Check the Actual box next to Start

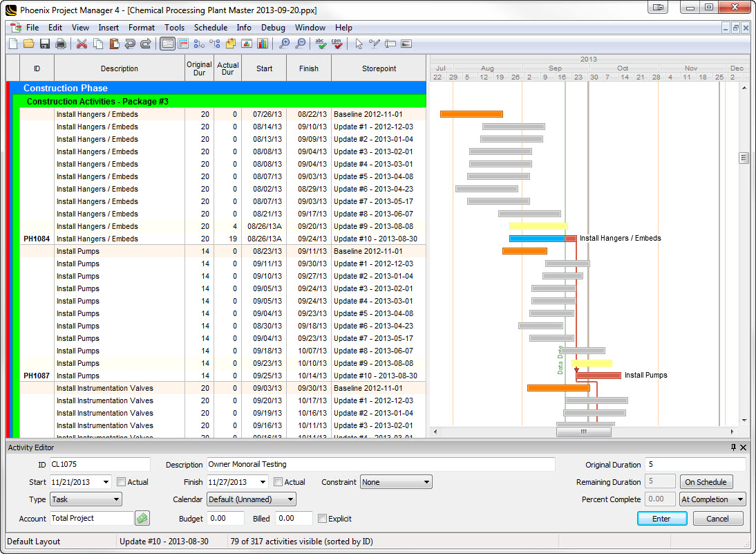[x=122, y=481]
